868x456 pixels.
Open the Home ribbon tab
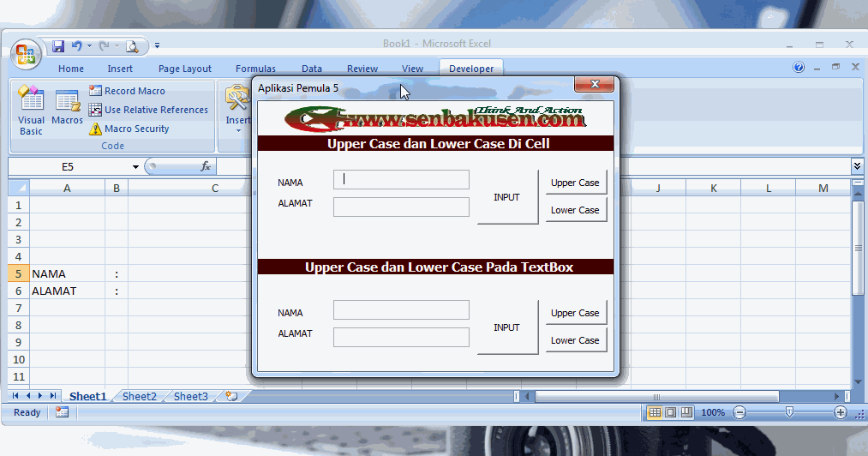pyautogui.click(x=71, y=69)
